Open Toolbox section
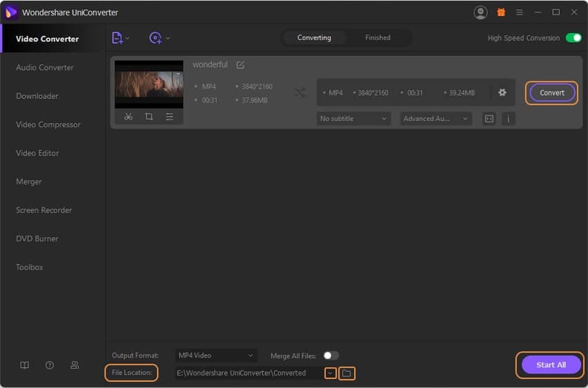Image resolution: width=588 pixels, height=388 pixels. pos(29,267)
